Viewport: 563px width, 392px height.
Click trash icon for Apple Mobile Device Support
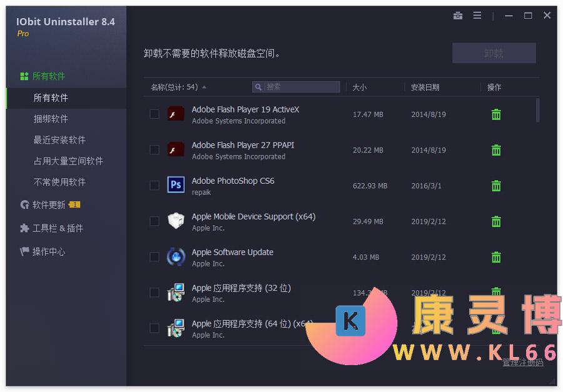496,221
